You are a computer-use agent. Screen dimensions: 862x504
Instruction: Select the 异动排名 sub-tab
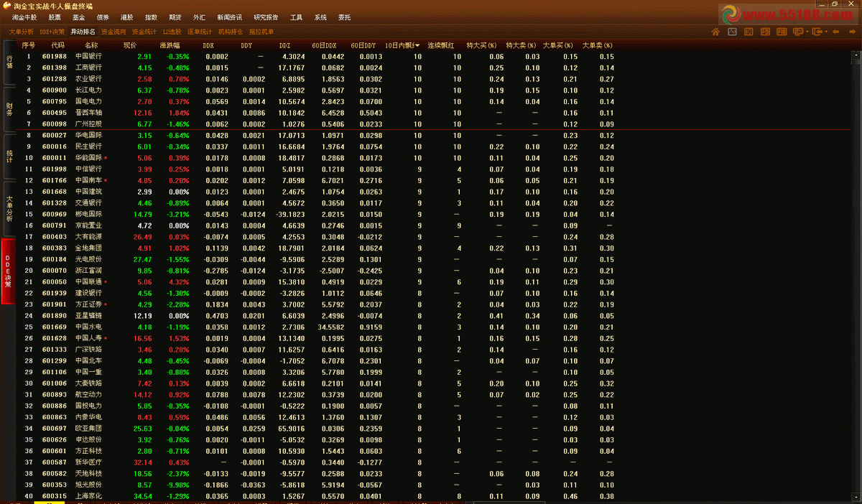(83, 32)
